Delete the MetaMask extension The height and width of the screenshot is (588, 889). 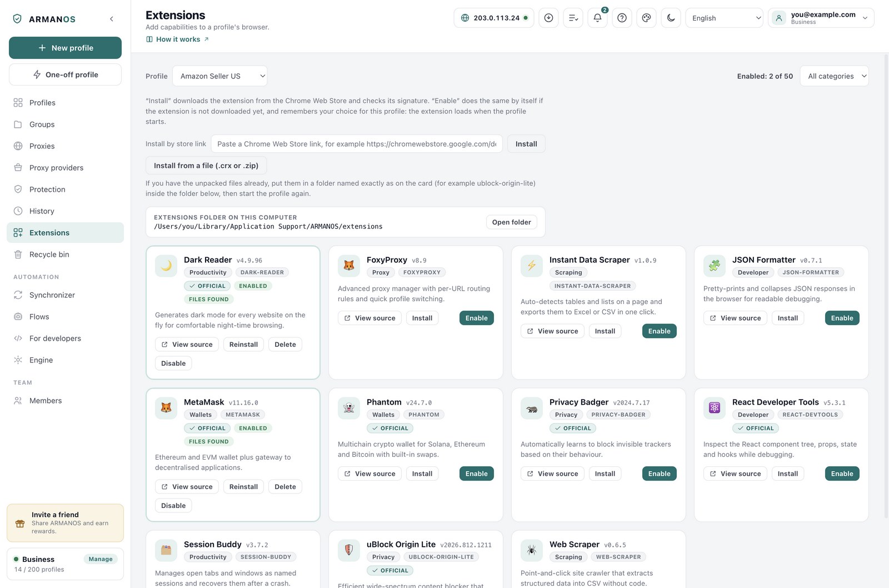286,487
